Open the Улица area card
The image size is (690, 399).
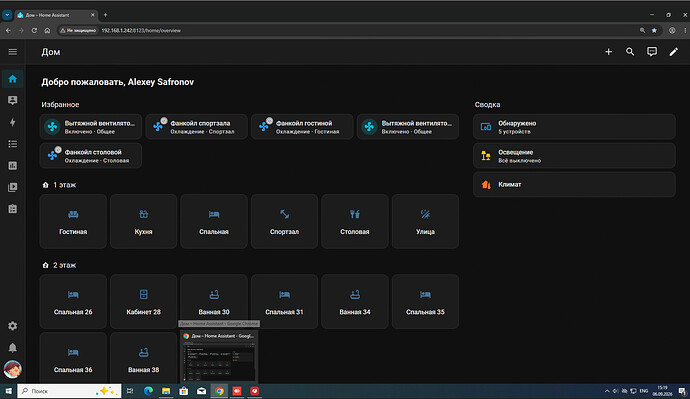425,221
